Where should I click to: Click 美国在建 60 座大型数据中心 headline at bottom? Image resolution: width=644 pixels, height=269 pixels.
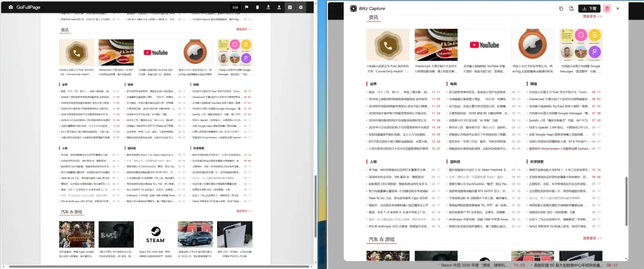pos(569,265)
